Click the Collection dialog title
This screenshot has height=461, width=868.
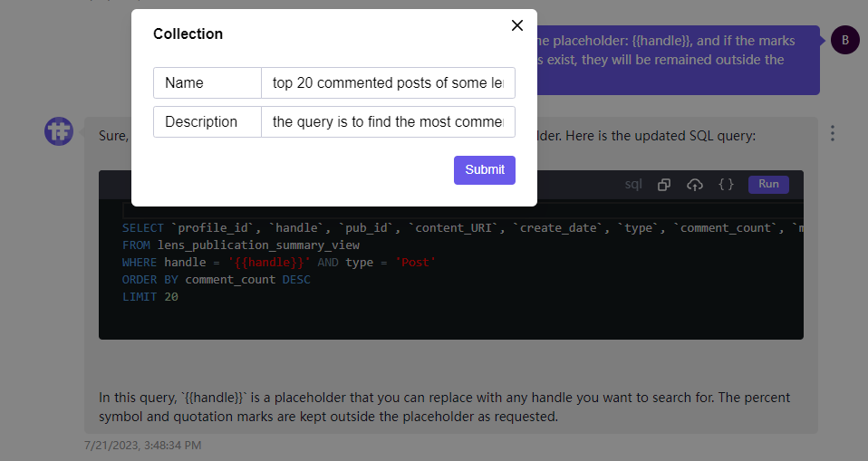(x=188, y=34)
